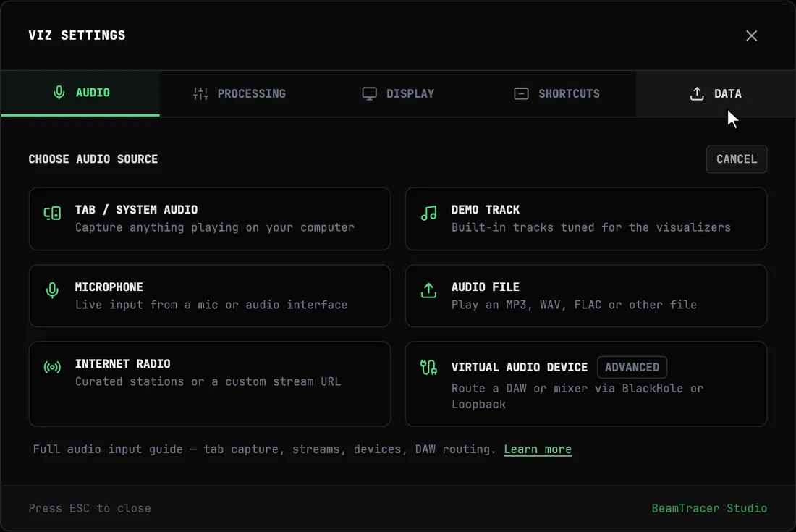Open the Learn more link
The height and width of the screenshot is (532, 796).
(x=538, y=449)
